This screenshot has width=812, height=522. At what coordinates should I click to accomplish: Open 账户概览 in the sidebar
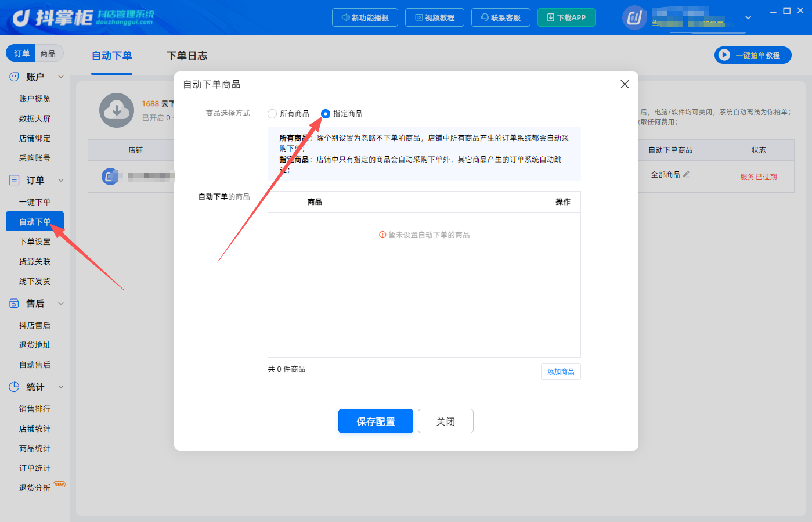(x=35, y=99)
